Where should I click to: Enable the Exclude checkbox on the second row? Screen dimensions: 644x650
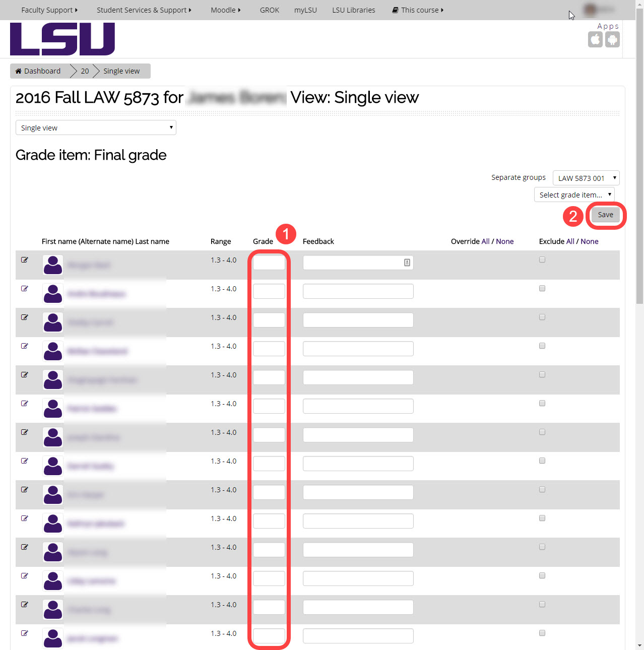coord(542,288)
